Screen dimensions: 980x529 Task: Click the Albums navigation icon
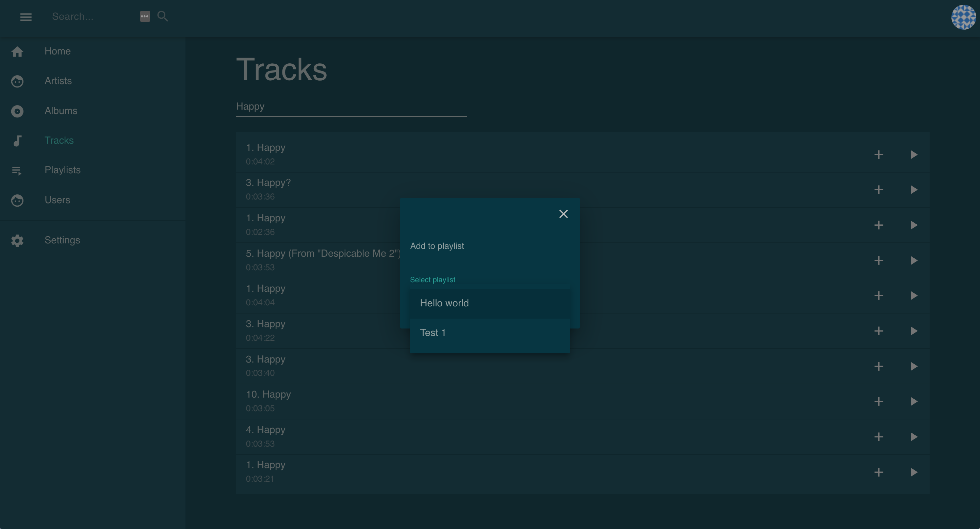tap(18, 111)
